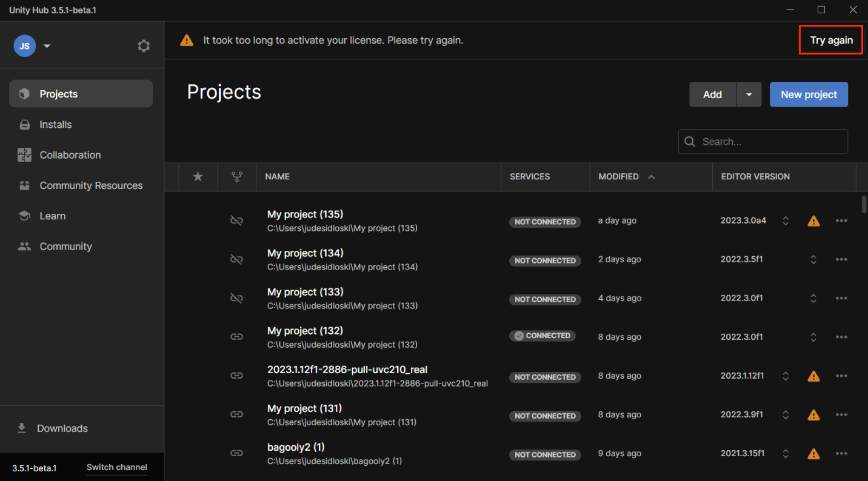This screenshot has width=868, height=481.
Task: Click the source control branch column icon
Action: (237, 177)
